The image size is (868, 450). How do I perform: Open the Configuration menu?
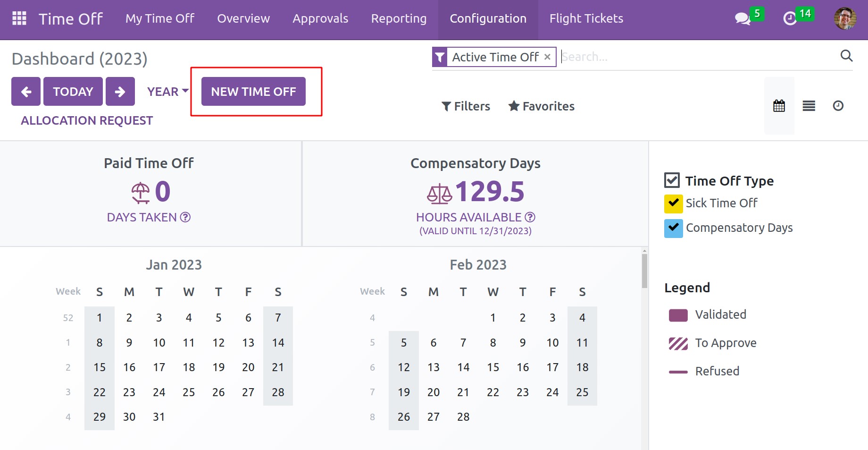pyautogui.click(x=488, y=19)
